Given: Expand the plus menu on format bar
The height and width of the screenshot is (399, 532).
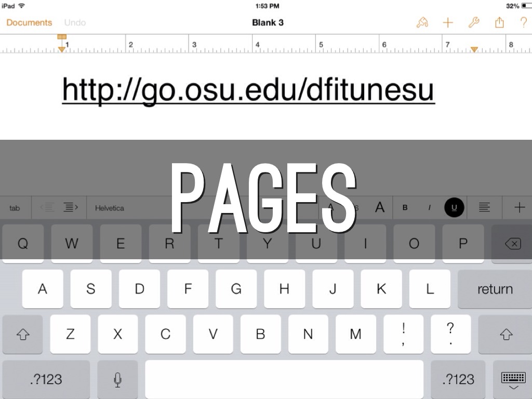Looking at the screenshot, I should pyautogui.click(x=519, y=208).
